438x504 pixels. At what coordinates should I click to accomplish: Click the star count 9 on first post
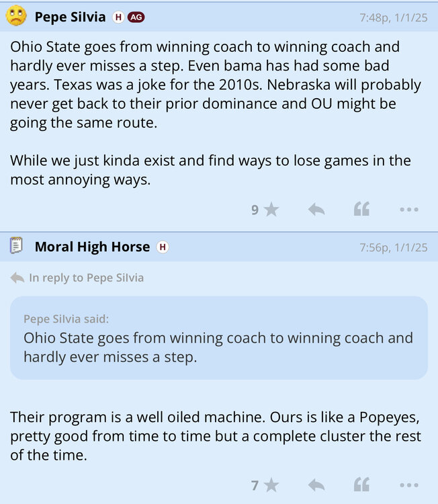point(255,210)
